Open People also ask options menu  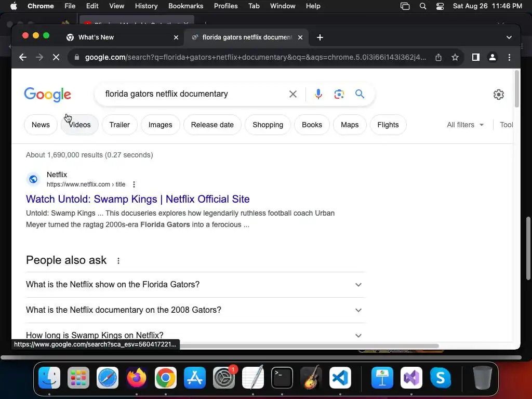pyautogui.click(x=118, y=261)
